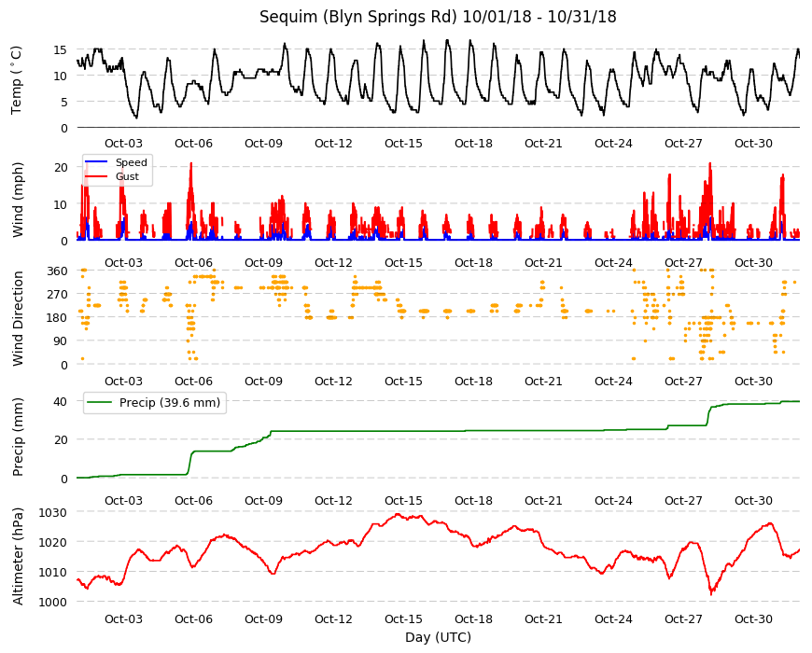Click the Oct-03 tick under the temperature plot

click(x=123, y=144)
